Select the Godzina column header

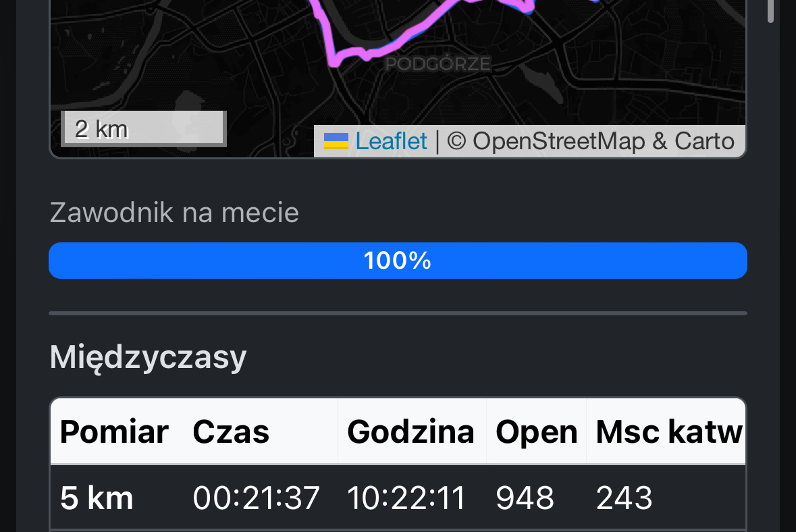tap(410, 432)
